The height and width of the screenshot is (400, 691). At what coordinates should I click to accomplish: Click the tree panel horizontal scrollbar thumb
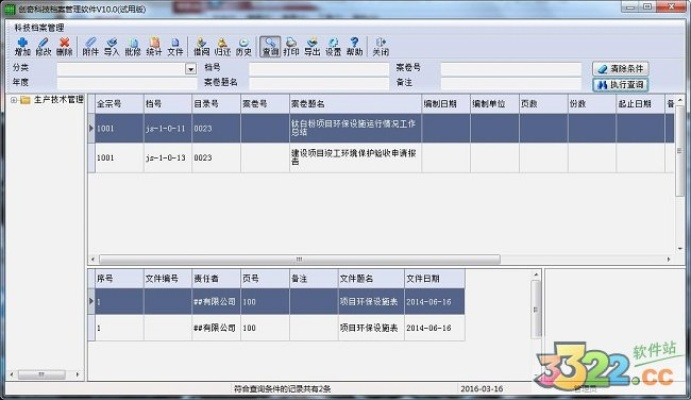[41, 374]
